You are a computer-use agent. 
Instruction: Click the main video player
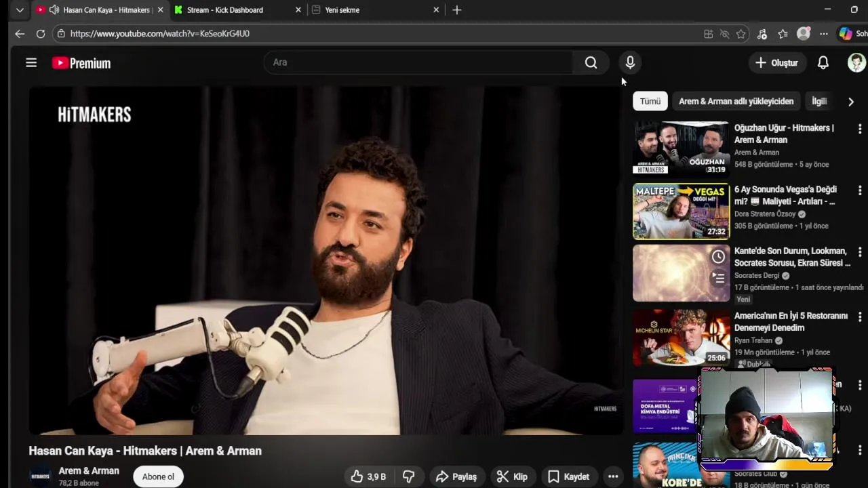(325, 260)
